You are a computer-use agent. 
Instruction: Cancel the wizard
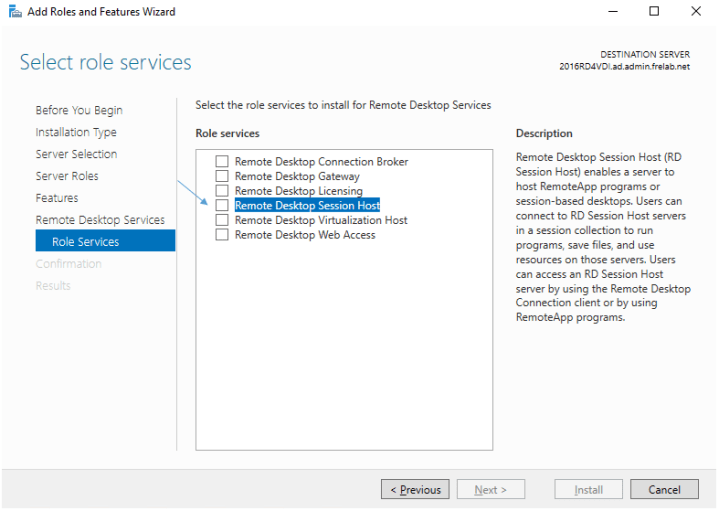click(664, 489)
